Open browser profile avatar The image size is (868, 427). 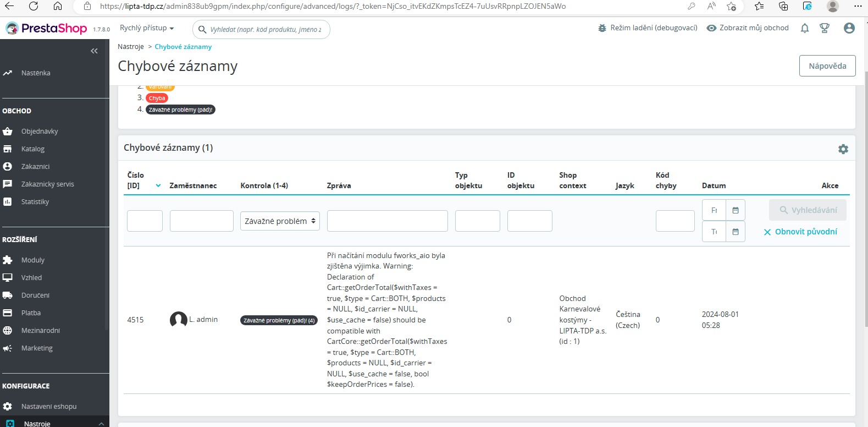[x=833, y=6]
